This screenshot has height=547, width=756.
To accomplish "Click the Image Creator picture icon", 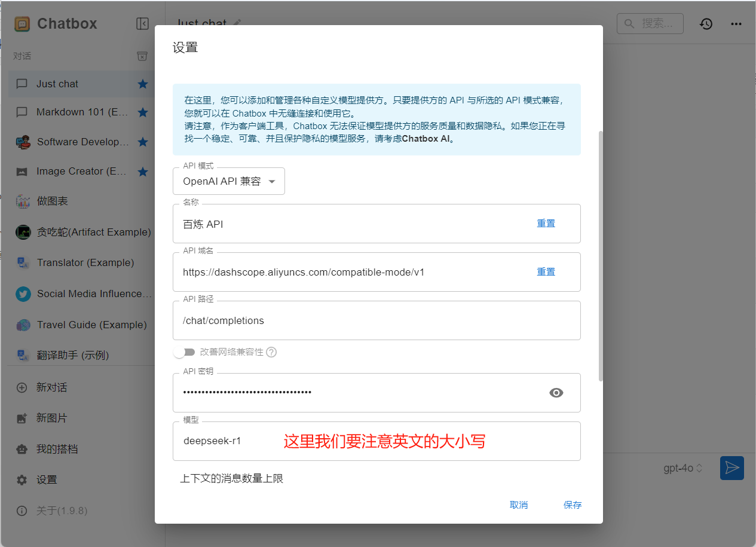I will (x=22, y=172).
